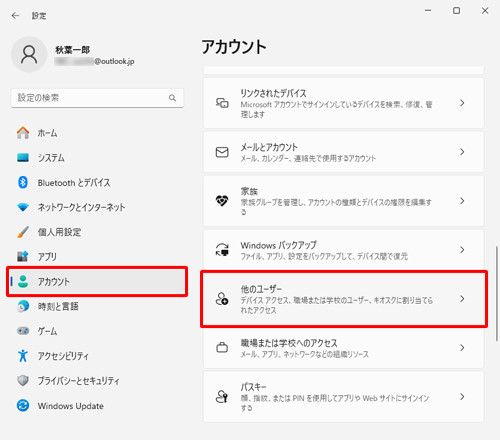Click the 個人用設定 paintbrush icon
500x440 pixels.
23,232
